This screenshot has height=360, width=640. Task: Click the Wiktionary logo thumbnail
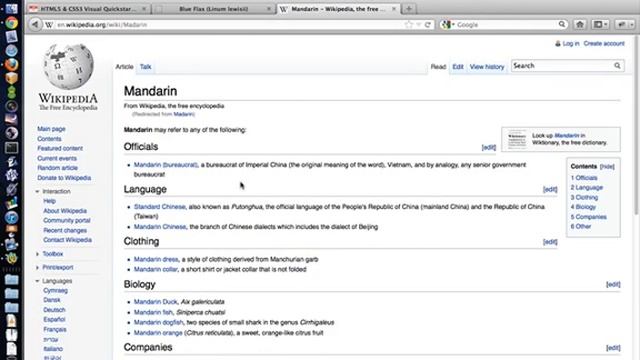[517, 139]
